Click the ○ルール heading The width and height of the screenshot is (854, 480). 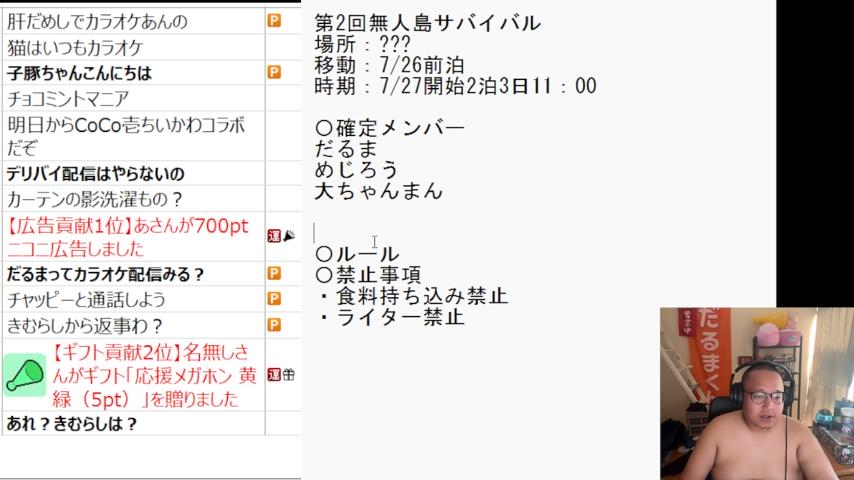(357, 254)
